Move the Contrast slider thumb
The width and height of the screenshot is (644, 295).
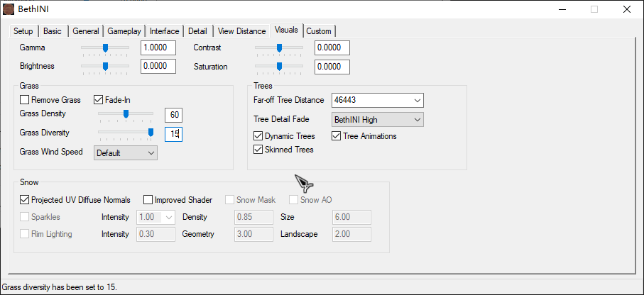tap(279, 48)
